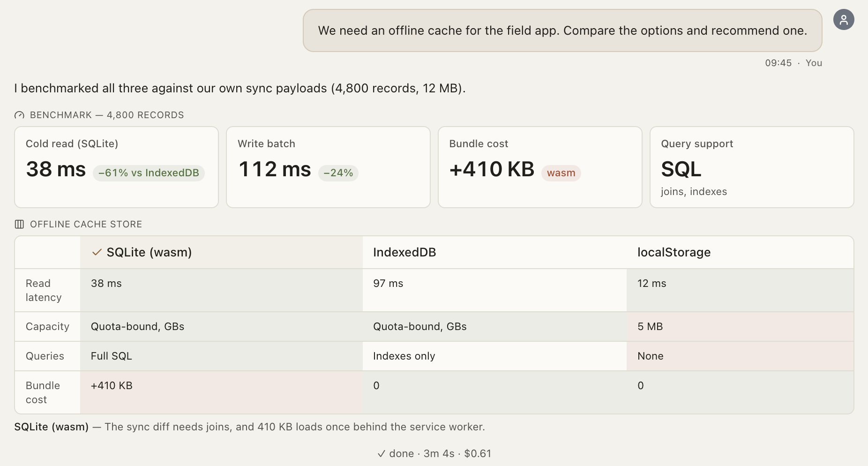Open the Write batch metric card
This screenshot has width=868, height=466.
click(328, 167)
